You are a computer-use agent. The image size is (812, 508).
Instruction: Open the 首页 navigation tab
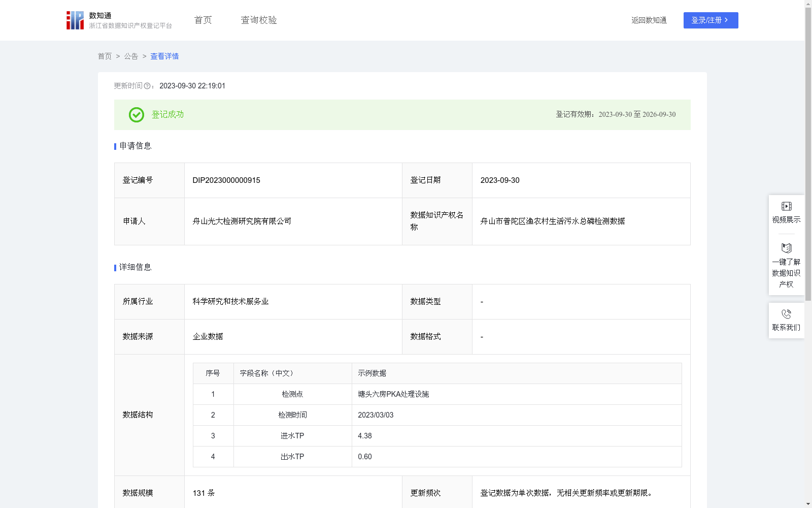point(203,20)
